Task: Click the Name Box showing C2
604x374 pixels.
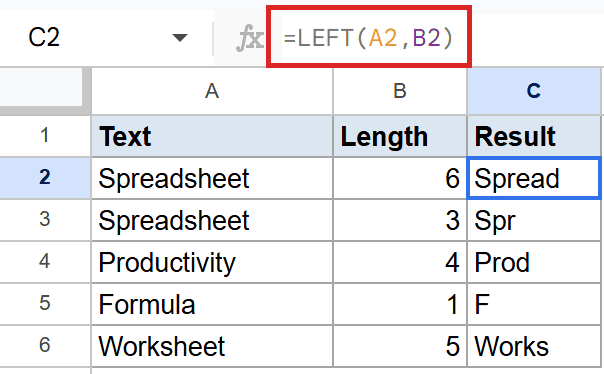Action: click(x=44, y=38)
